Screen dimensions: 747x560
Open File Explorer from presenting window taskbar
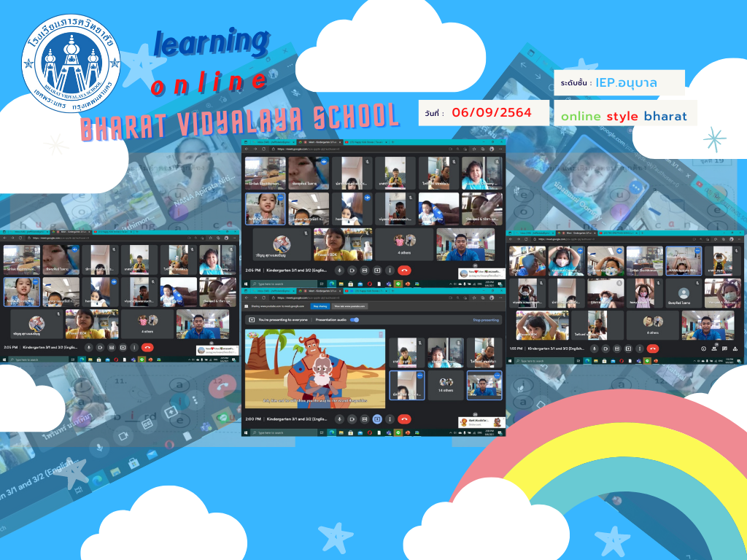tap(341, 433)
